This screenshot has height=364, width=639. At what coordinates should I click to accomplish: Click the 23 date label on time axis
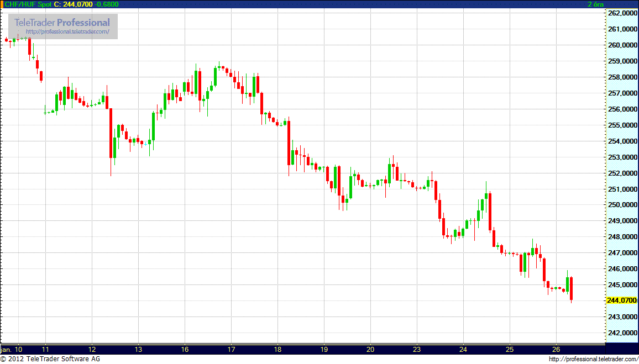pyautogui.click(x=417, y=349)
